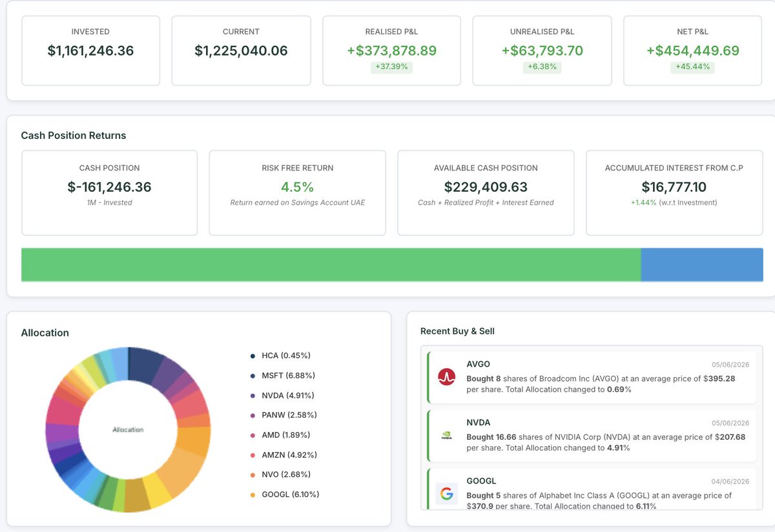Click the +37.39% realised badge

(392, 67)
